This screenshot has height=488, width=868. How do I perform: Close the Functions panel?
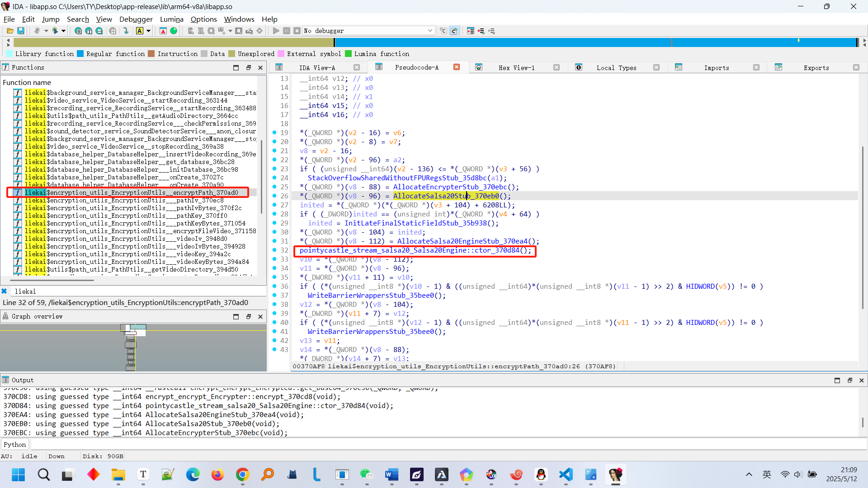tap(260, 67)
